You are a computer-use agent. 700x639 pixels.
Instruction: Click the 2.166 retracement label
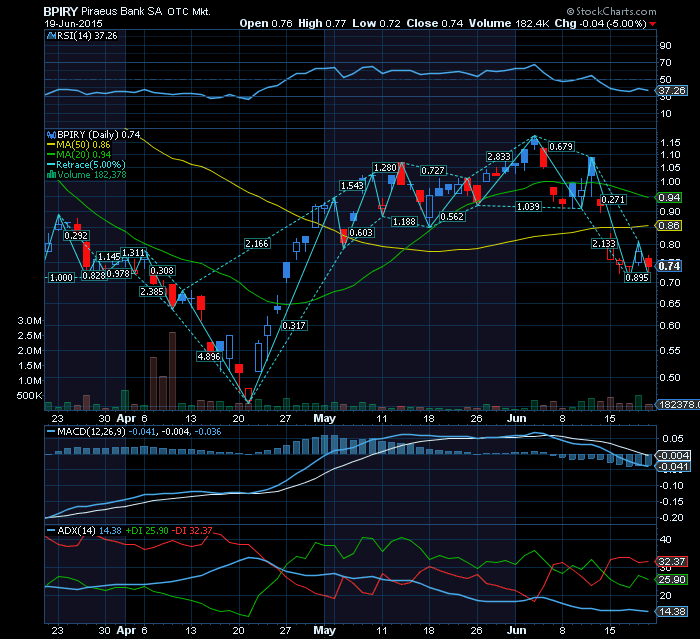[257, 243]
